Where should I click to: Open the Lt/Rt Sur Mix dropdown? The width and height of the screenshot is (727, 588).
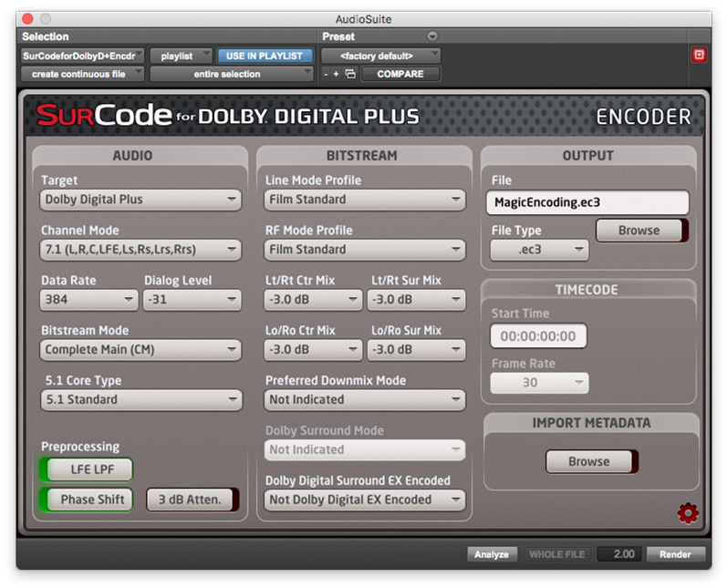click(416, 300)
